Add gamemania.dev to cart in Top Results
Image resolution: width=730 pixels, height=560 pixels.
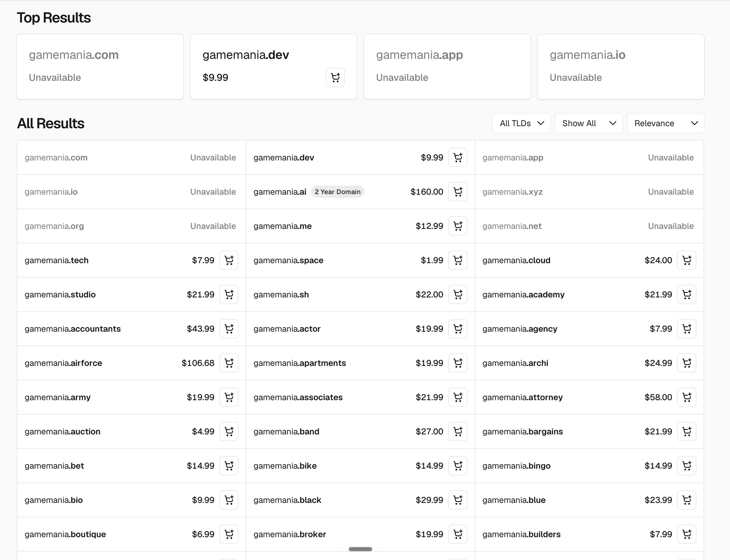pos(335,78)
